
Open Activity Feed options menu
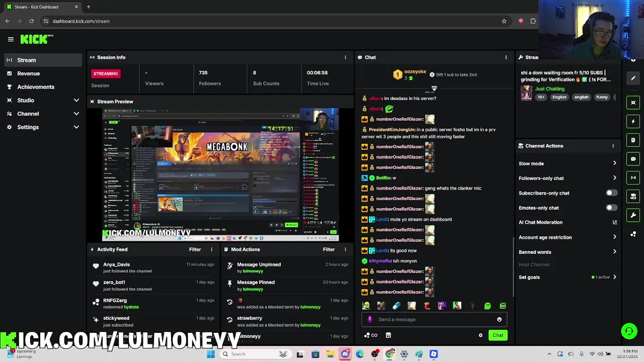point(211,249)
